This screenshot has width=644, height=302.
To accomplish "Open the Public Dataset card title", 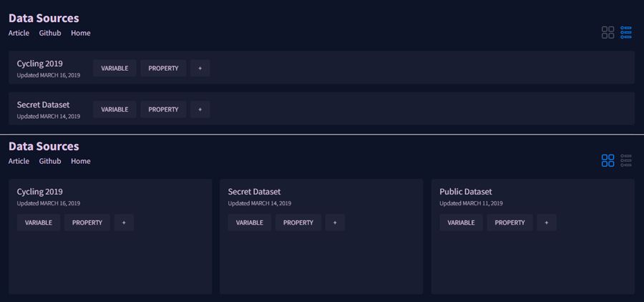I will pos(466,192).
